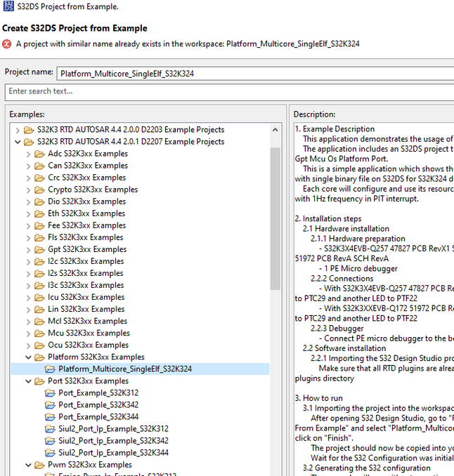
Task: Click project icon of Port_Example_S32K344
Action: coord(50,417)
